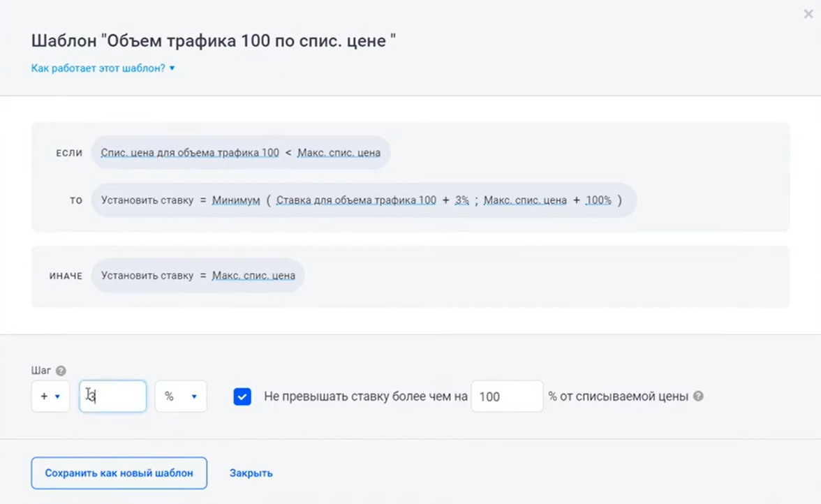The image size is (821, 504).
Task: Expand Как работает этот шаблон?
Action: [103, 68]
